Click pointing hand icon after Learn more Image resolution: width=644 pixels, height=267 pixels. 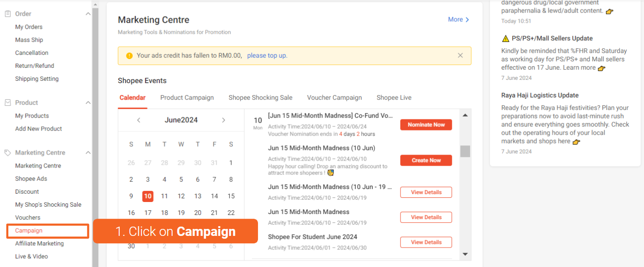click(x=601, y=68)
